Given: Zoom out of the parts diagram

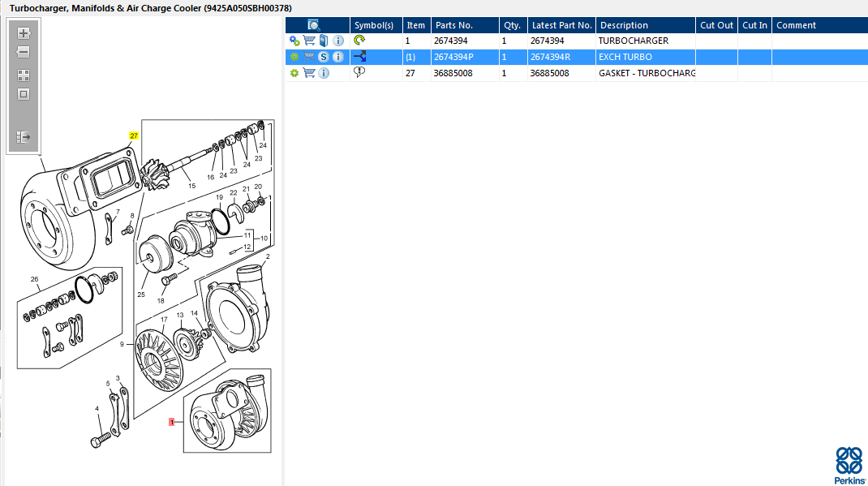Looking at the screenshot, I should [24, 52].
